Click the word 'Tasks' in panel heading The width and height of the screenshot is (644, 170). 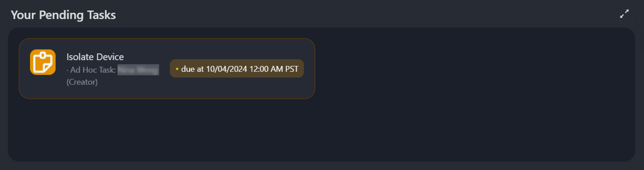102,15
